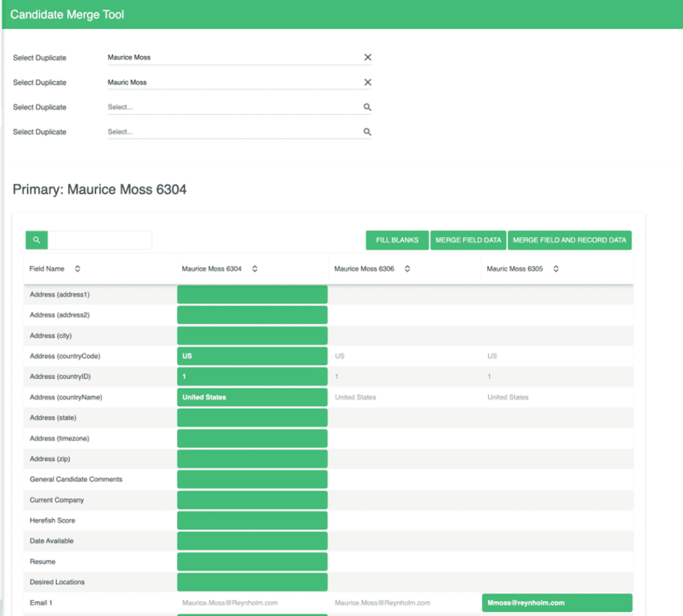Sort by Field Name column arrows
The width and height of the screenshot is (683, 616).
[x=78, y=269]
